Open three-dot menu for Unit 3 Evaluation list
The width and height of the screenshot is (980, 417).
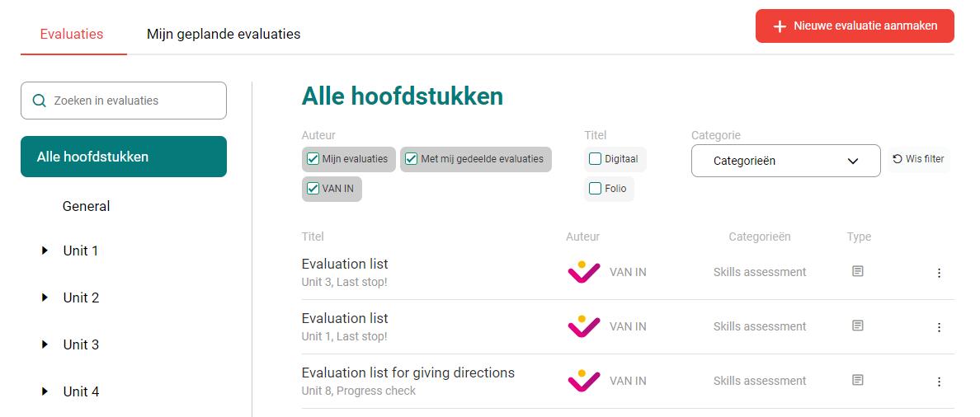939,273
